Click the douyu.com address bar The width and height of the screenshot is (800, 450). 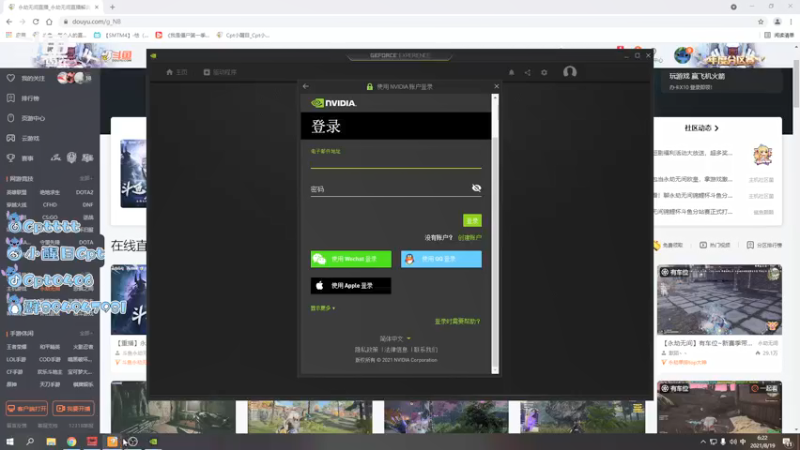coord(408,21)
